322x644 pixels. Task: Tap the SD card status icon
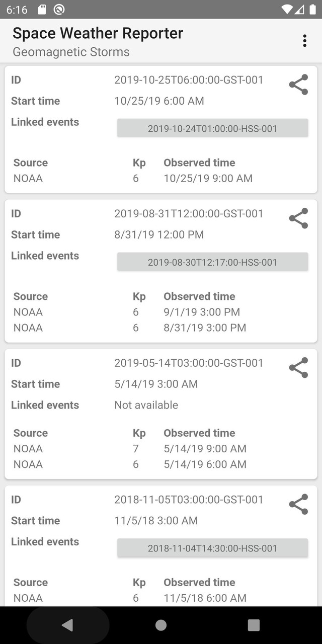[43, 9]
